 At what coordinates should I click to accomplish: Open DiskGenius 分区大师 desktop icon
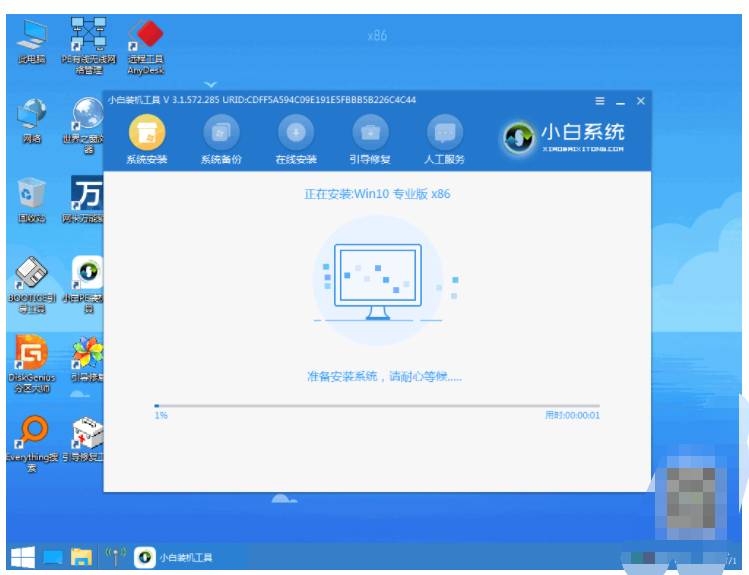[32, 364]
